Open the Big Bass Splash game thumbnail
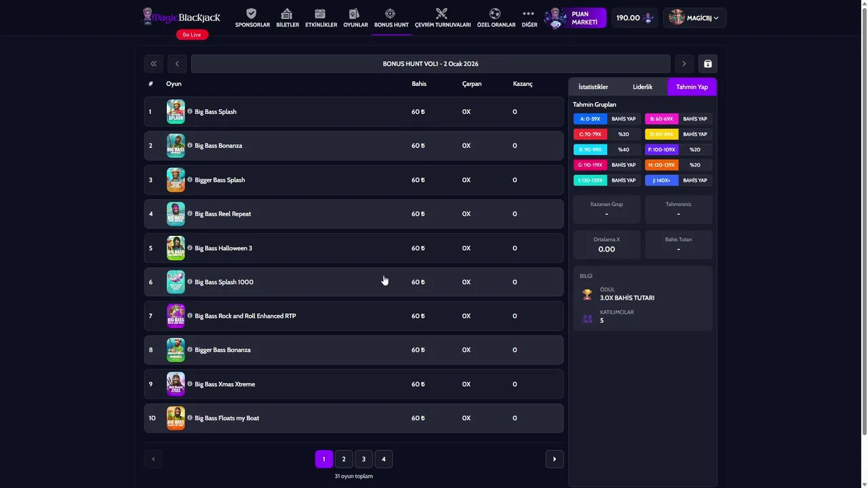 (x=176, y=112)
